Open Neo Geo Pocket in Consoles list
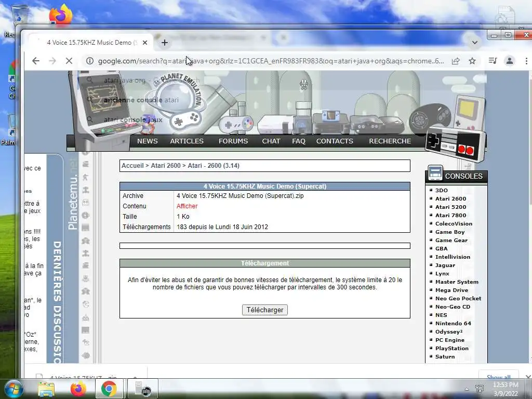Image resolution: width=532 pixels, height=399 pixels. point(458,299)
